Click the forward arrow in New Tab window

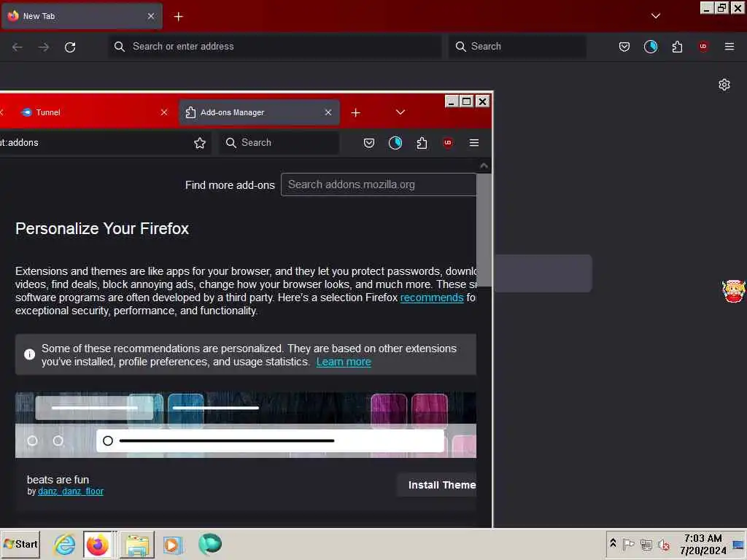point(43,47)
